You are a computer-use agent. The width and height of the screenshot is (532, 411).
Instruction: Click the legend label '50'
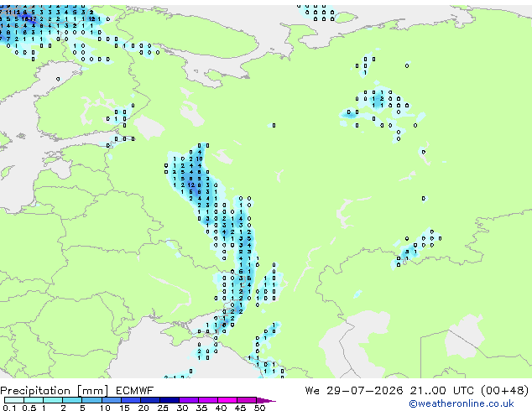pos(259,408)
